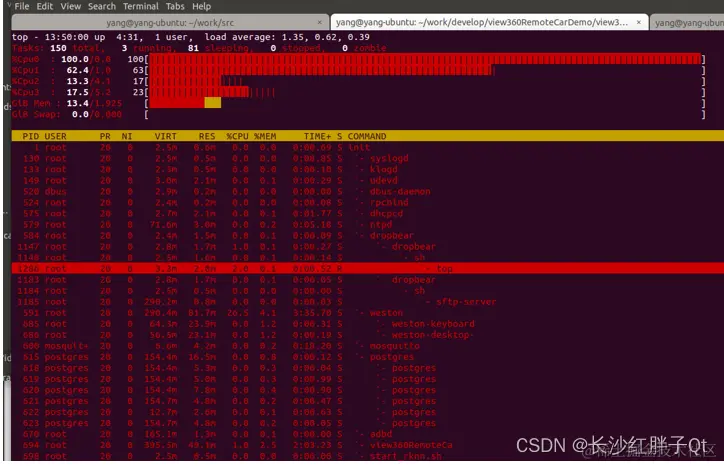This screenshot has width=724, height=466.
Task: Open the Terminal menu
Action: (141, 6)
